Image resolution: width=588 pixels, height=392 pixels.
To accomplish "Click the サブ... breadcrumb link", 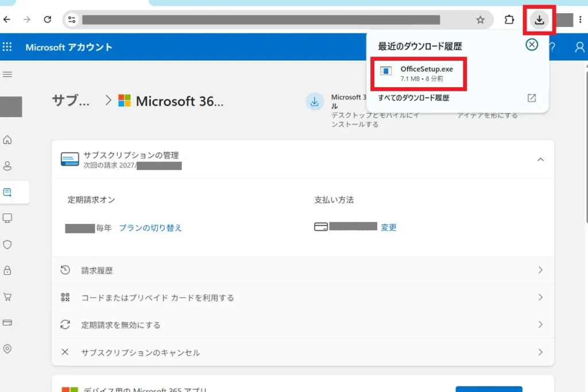I will (71, 100).
